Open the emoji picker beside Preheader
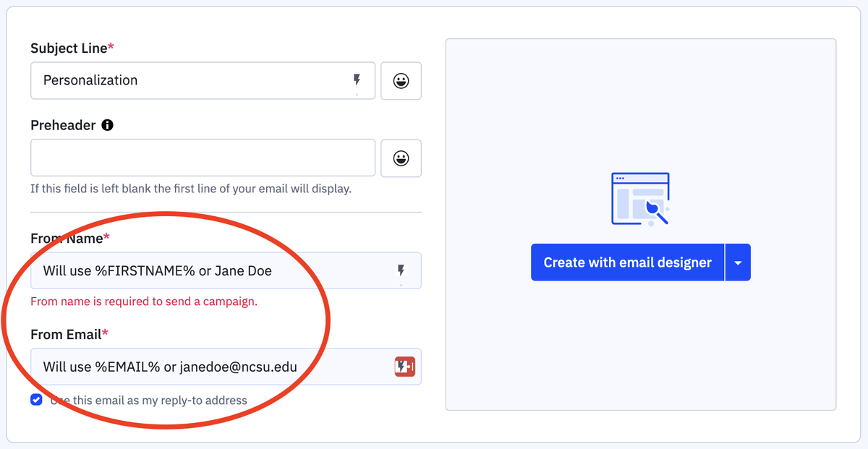 pos(401,158)
